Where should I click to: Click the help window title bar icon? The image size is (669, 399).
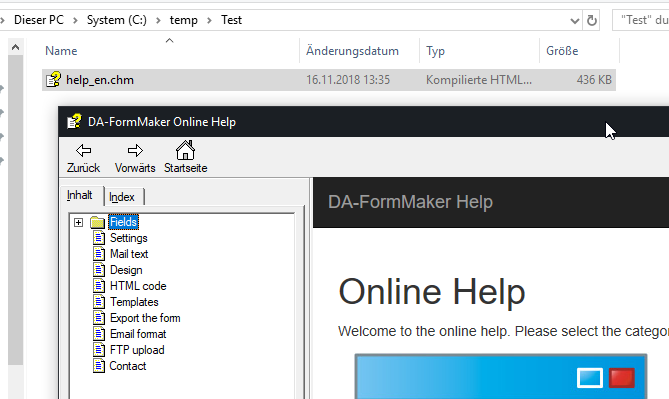74,121
